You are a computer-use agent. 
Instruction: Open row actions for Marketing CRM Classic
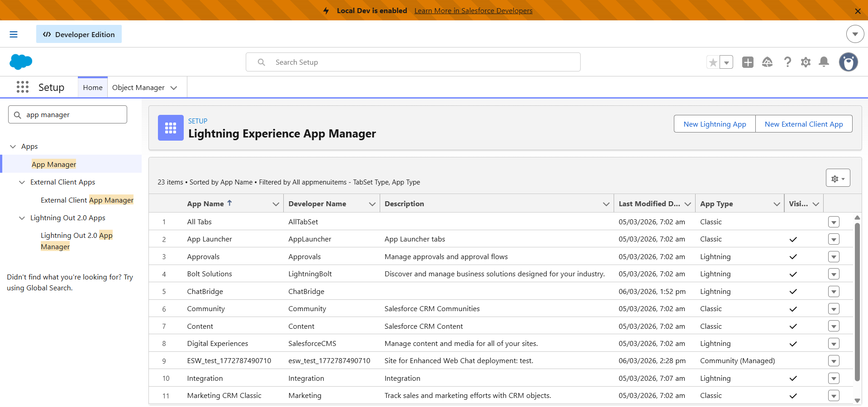(834, 396)
